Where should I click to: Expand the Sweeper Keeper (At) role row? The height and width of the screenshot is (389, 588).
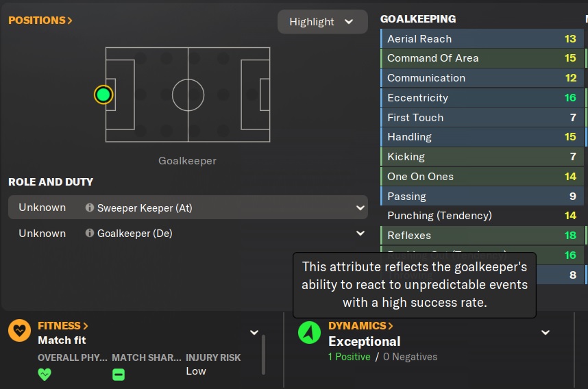tap(360, 208)
